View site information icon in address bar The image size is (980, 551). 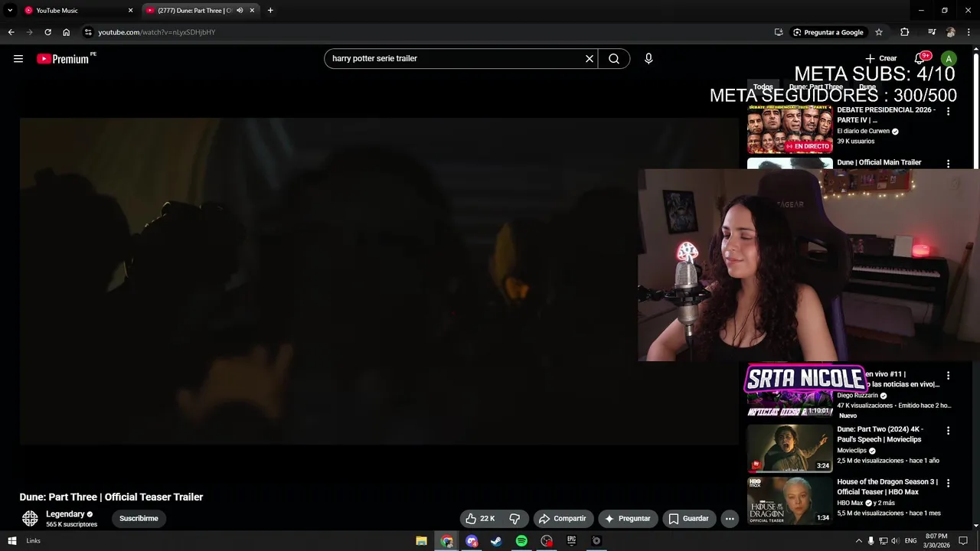tap(88, 32)
